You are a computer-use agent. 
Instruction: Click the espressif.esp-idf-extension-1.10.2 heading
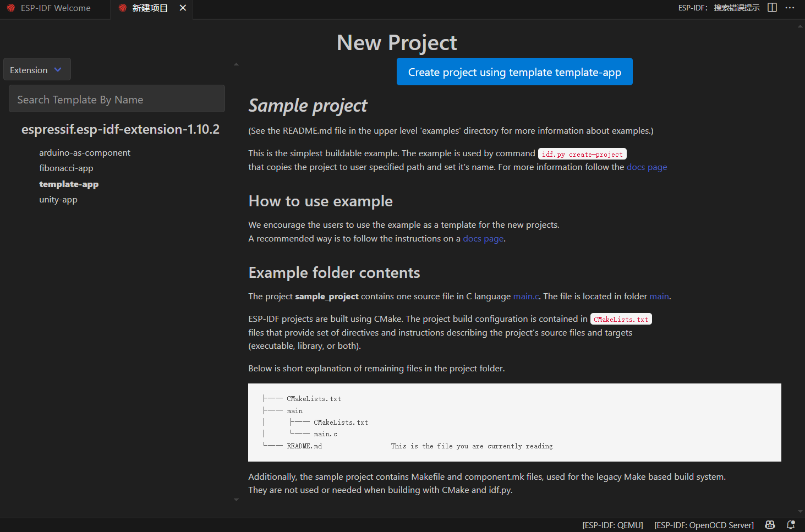coord(121,129)
